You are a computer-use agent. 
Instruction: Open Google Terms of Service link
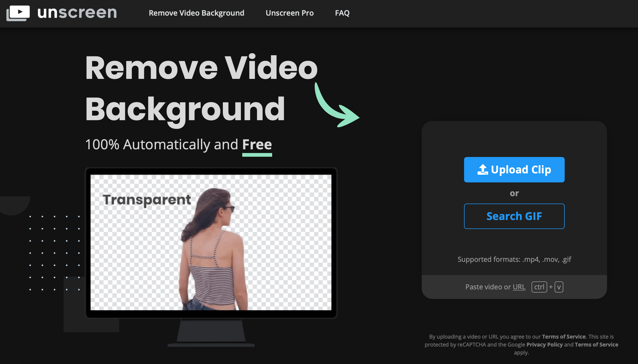596,344
